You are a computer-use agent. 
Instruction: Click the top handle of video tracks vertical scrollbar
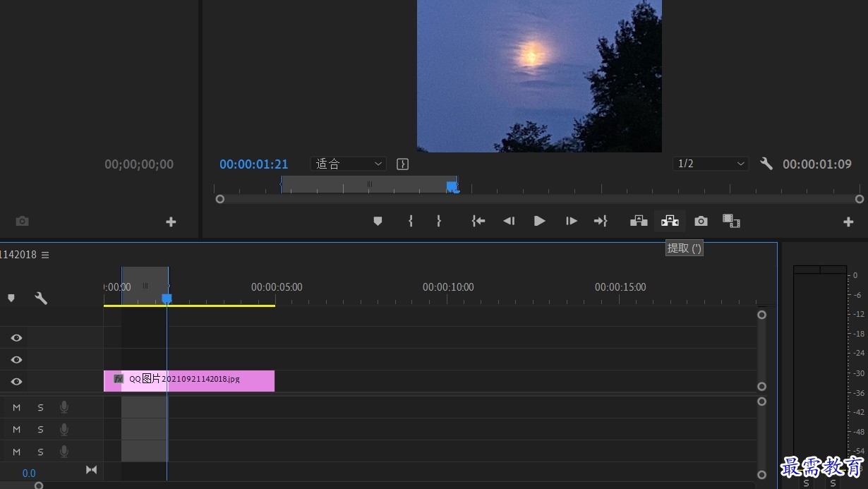point(761,315)
